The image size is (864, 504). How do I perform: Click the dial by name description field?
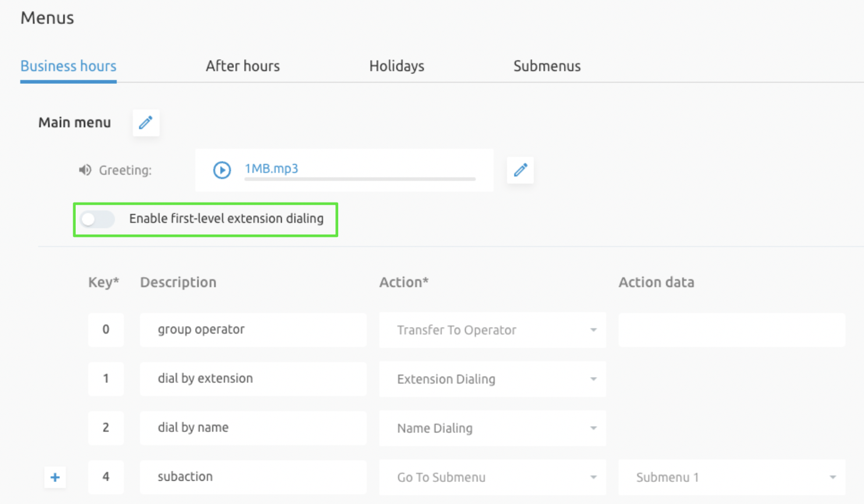(253, 428)
